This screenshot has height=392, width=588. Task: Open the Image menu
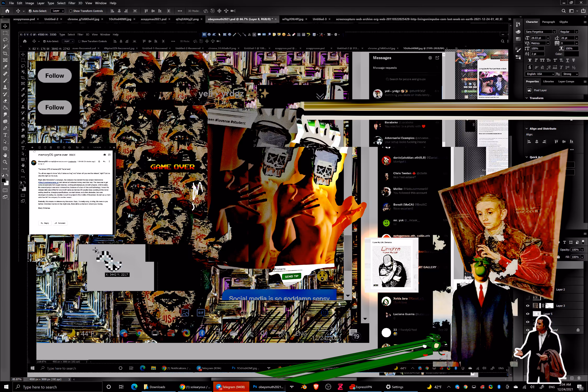tap(30, 3)
